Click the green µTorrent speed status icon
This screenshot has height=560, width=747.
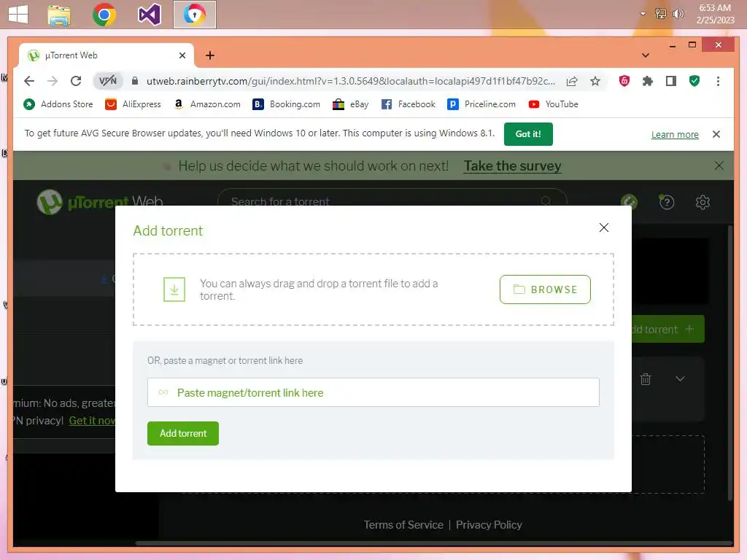point(630,202)
